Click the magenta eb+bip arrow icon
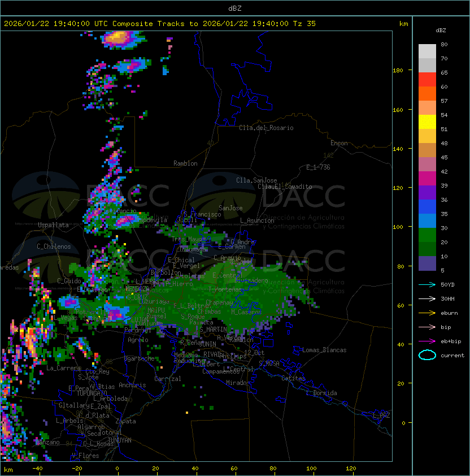 pos(427,341)
